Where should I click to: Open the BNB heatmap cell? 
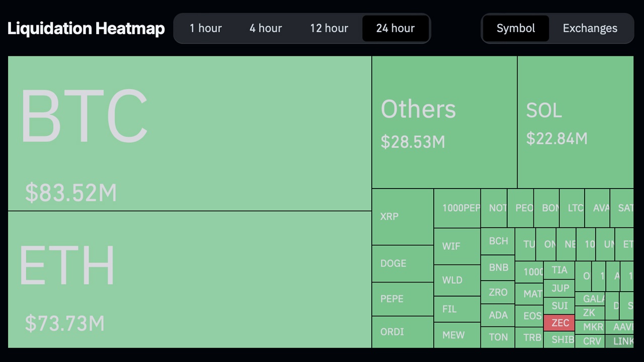click(x=498, y=267)
